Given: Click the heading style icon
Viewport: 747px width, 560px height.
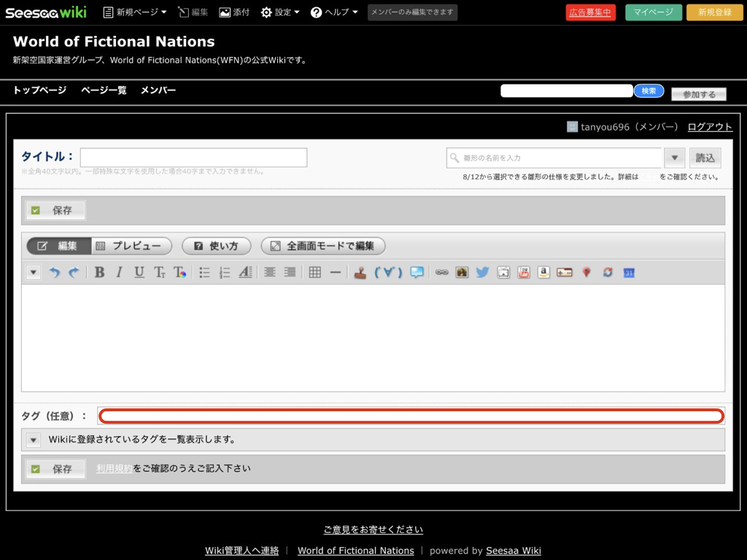Looking at the screenshot, I should (x=245, y=273).
